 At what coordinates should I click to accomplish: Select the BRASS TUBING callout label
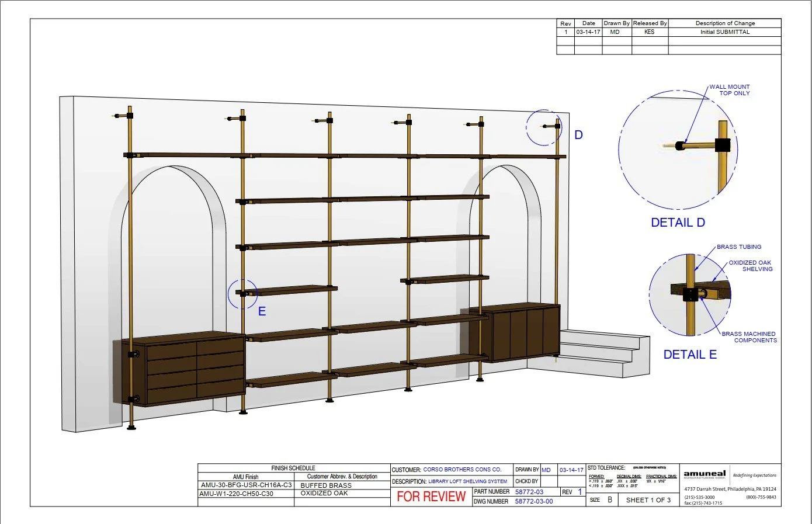point(739,247)
